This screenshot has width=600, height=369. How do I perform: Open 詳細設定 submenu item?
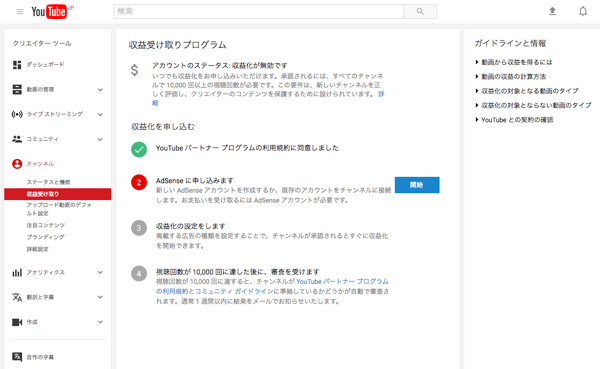point(37,249)
